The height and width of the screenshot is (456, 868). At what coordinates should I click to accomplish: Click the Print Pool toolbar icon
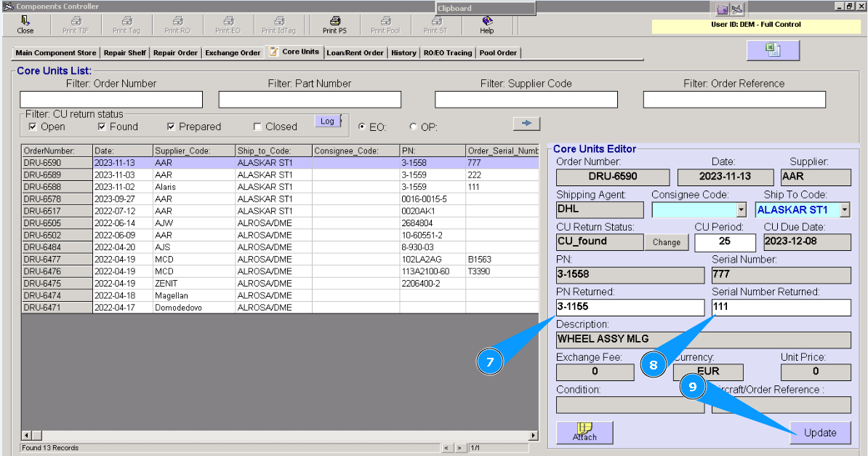click(x=385, y=21)
